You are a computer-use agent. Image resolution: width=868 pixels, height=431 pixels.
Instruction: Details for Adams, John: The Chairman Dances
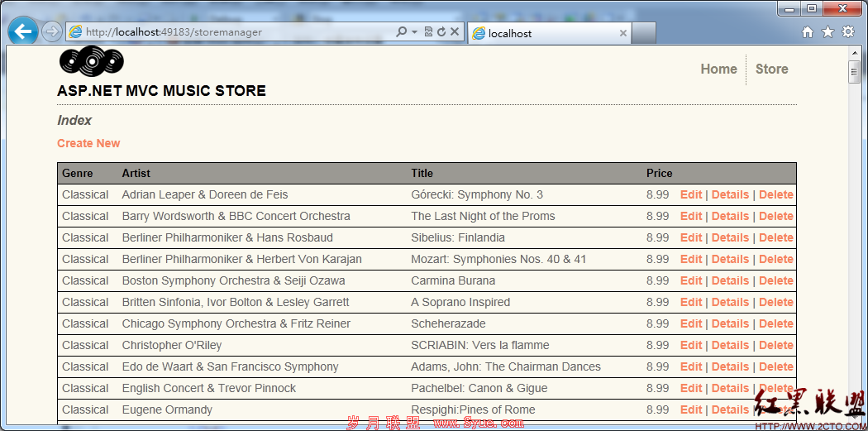point(730,366)
